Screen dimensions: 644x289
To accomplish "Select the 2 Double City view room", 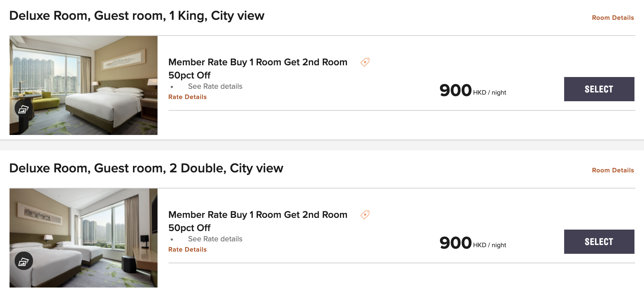I will (x=599, y=242).
